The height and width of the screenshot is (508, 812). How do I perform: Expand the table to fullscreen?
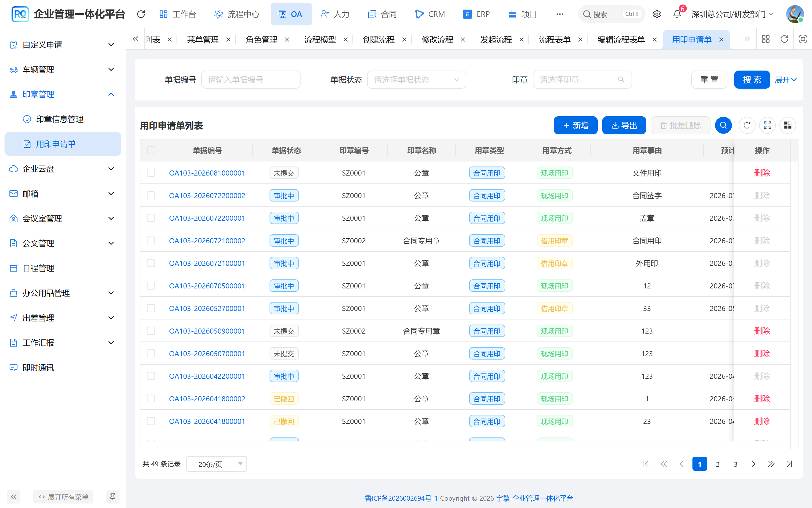coord(767,125)
